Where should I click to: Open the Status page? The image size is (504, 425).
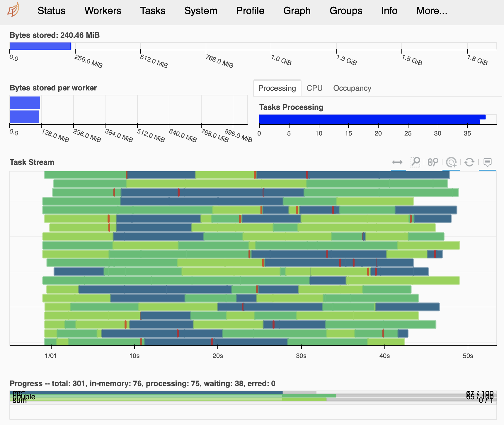coord(52,11)
